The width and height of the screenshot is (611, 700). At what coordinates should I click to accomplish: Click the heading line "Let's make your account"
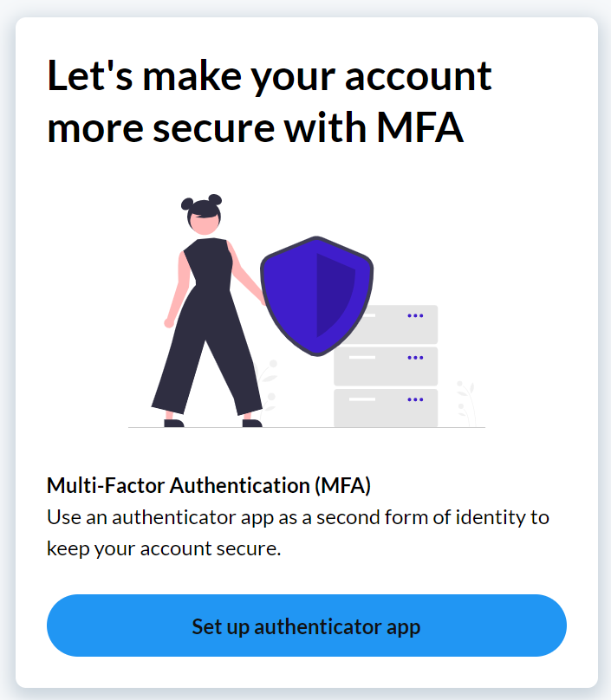pos(269,76)
